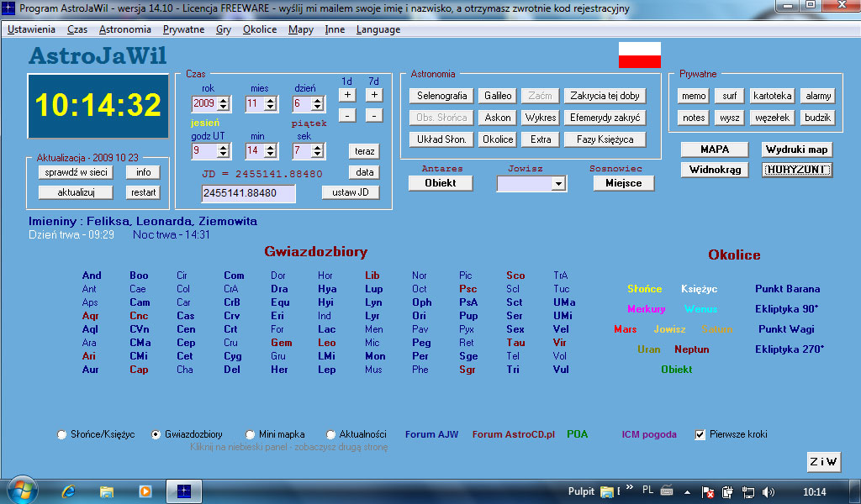Image resolution: width=861 pixels, height=504 pixels.
Task: Click Fazy Księżyca button
Action: (x=605, y=139)
